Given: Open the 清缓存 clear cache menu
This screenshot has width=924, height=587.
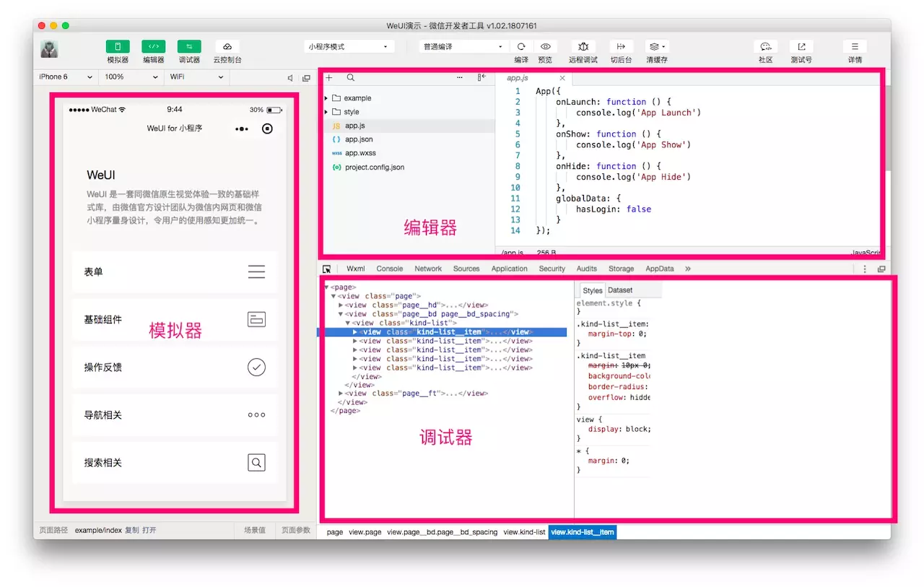Looking at the screenshot, I should coord(657,46).
